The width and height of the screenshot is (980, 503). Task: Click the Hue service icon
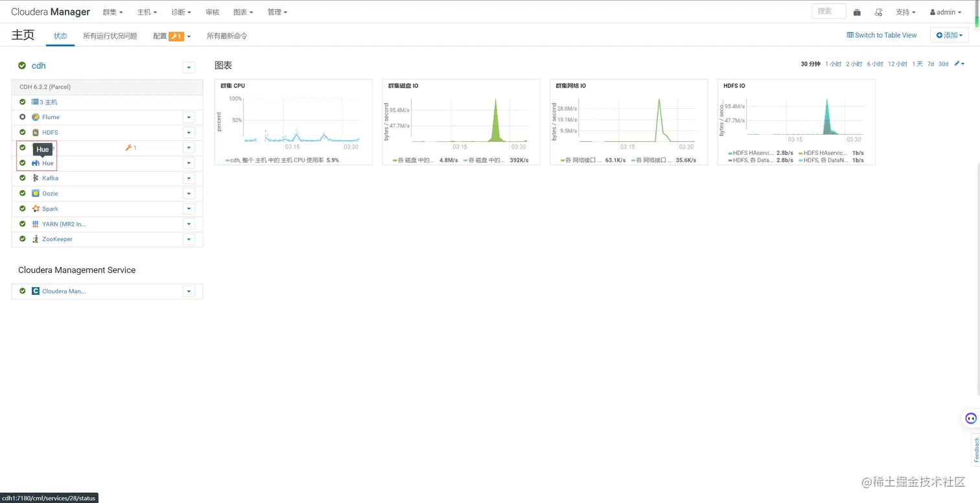[36, 163]
